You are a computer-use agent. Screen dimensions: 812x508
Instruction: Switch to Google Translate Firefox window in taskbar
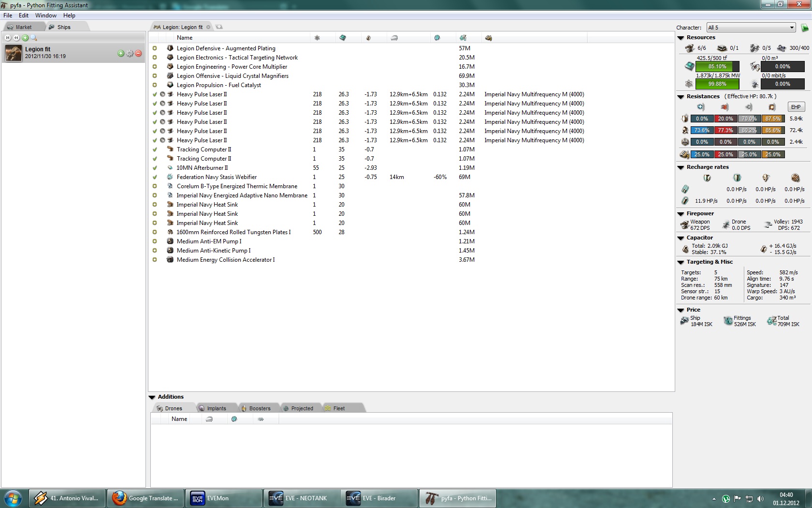[145, 498]
